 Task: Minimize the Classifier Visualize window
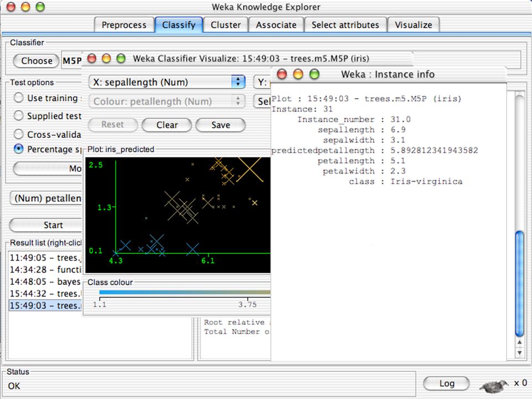[x=106, y=58]
